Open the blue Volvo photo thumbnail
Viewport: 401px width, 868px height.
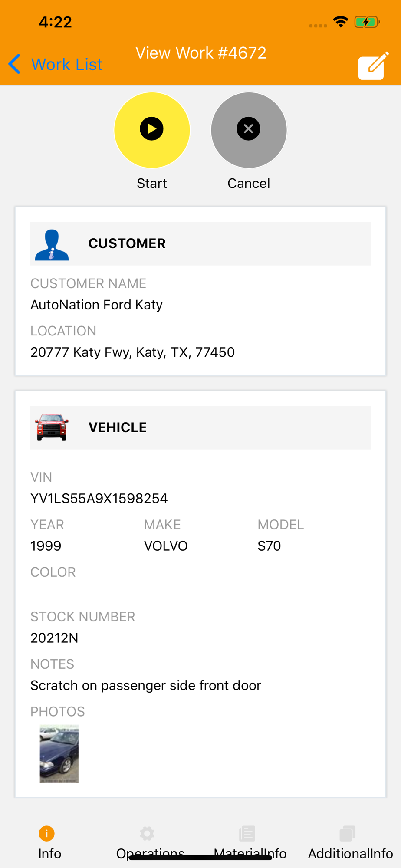59,753
